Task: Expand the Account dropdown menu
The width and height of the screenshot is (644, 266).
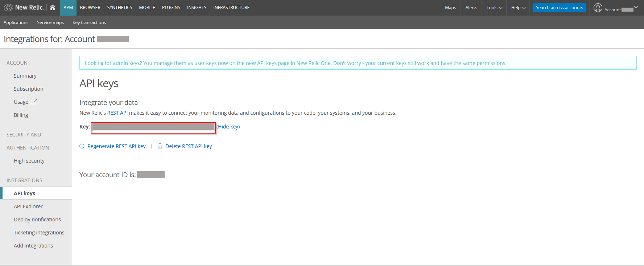Action: pos(621,9)
